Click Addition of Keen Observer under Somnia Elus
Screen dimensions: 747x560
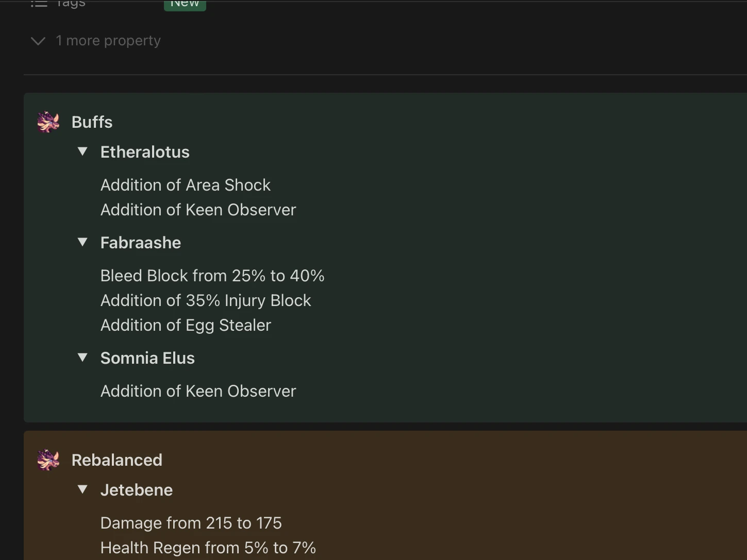198,391
